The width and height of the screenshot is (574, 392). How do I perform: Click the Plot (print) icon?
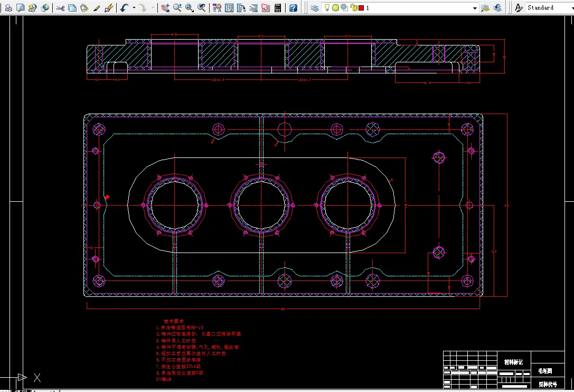[x=9, y=8]
